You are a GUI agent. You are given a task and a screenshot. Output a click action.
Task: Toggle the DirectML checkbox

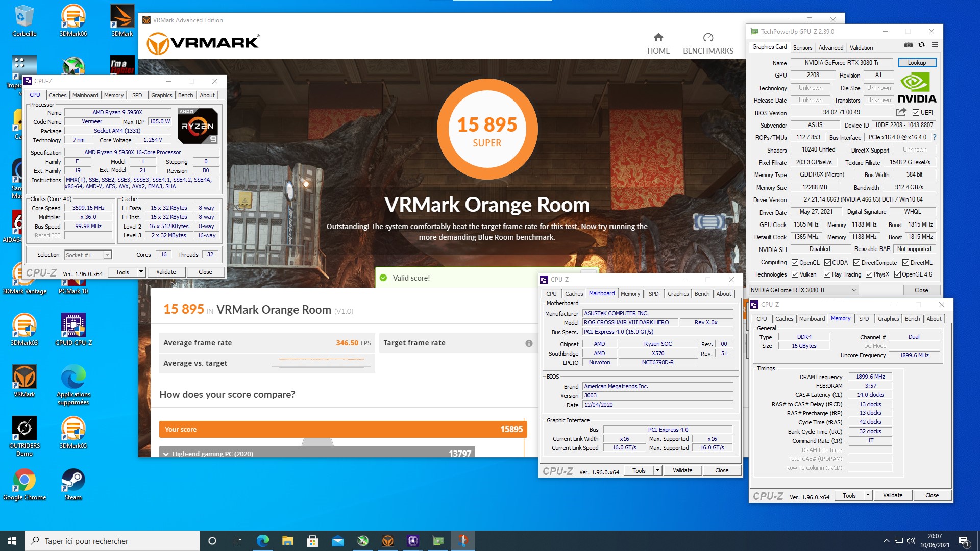tap(905, 263)
